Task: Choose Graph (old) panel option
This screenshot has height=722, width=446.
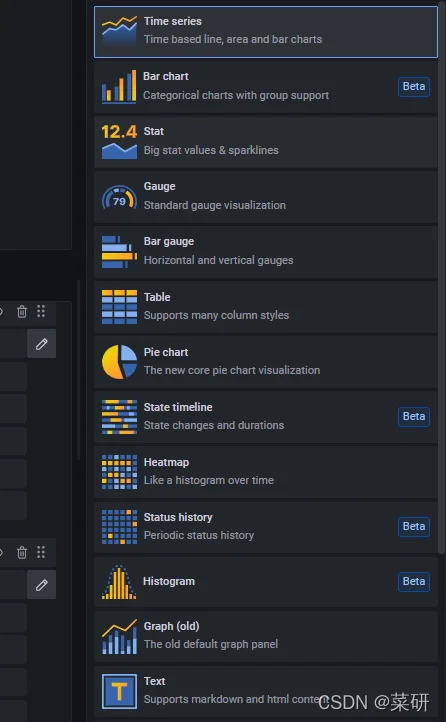Action: 266,636
